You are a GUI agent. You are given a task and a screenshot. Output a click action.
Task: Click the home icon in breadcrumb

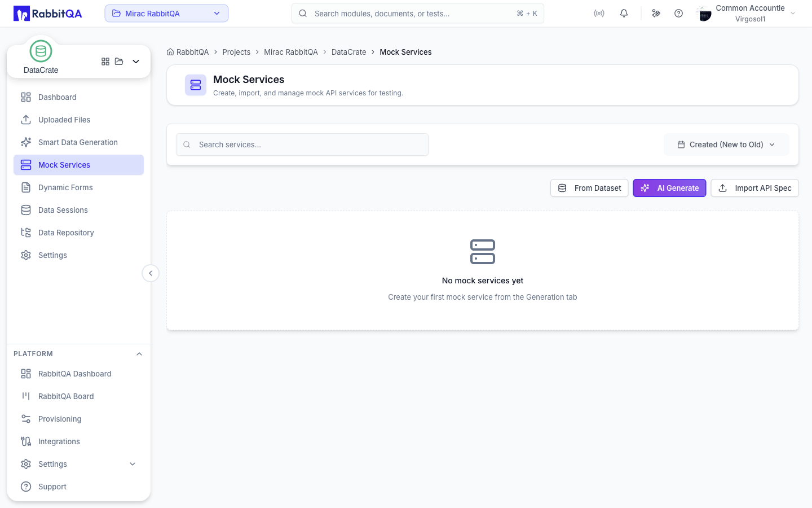click(170, 52)
